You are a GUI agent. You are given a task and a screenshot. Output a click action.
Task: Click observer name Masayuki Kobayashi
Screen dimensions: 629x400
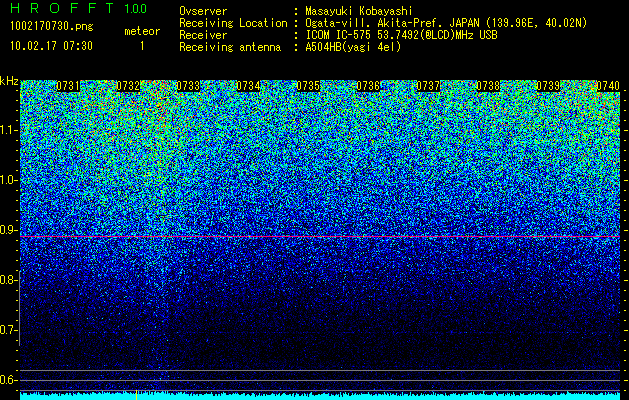coord(359,11)
